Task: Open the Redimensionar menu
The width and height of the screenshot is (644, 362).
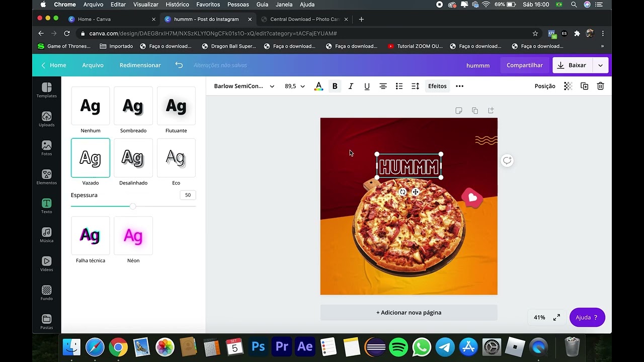Action: pyautogui.click(x=140, y=65)
